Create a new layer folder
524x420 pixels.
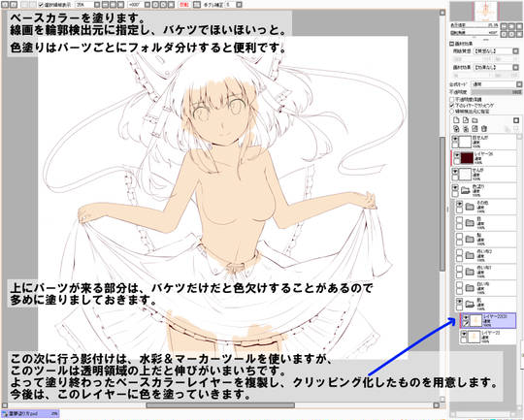click(475, 120)
